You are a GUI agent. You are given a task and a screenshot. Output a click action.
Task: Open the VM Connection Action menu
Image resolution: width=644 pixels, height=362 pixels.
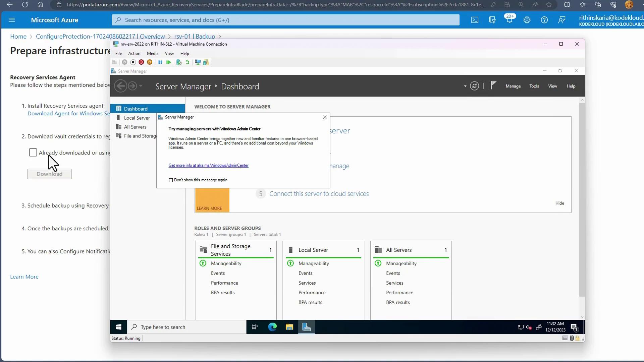pos(134,53)
